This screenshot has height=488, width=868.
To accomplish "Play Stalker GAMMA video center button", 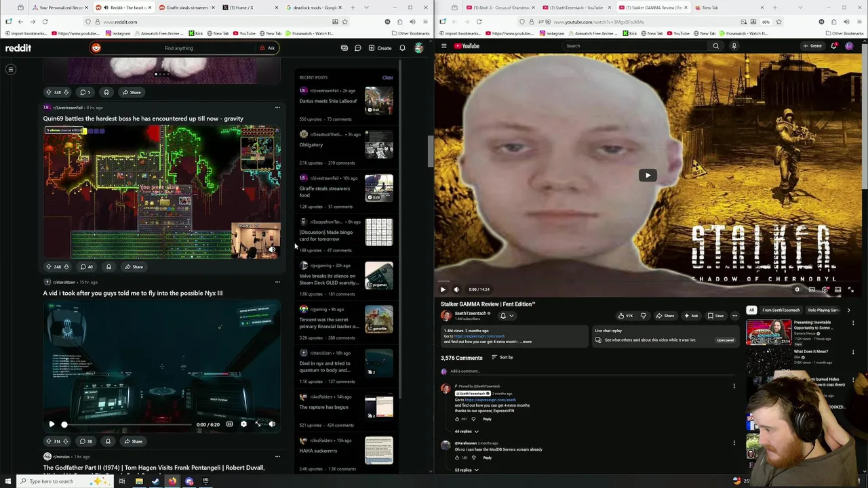I will (648, 176).
